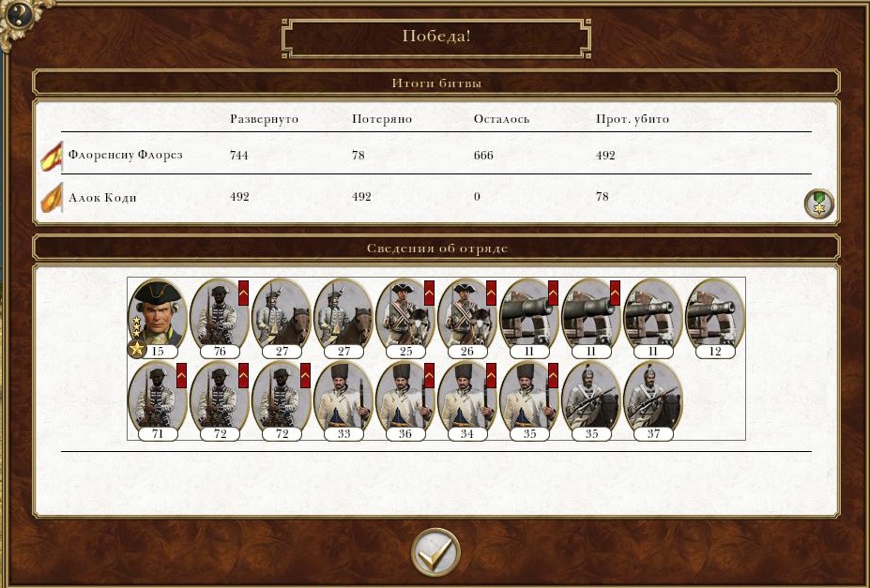Select the grenadier unit card showing 34
Screen dimensions: 870x588
tap(467, 400)
